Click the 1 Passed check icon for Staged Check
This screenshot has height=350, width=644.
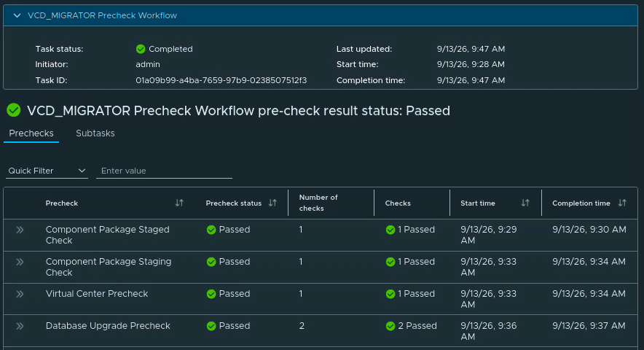click(390, 230)
